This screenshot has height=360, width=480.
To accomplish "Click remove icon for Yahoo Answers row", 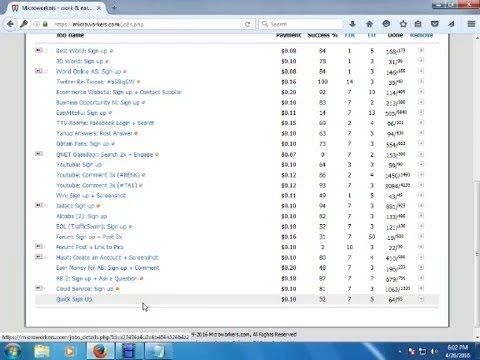I will click(421, 133).
